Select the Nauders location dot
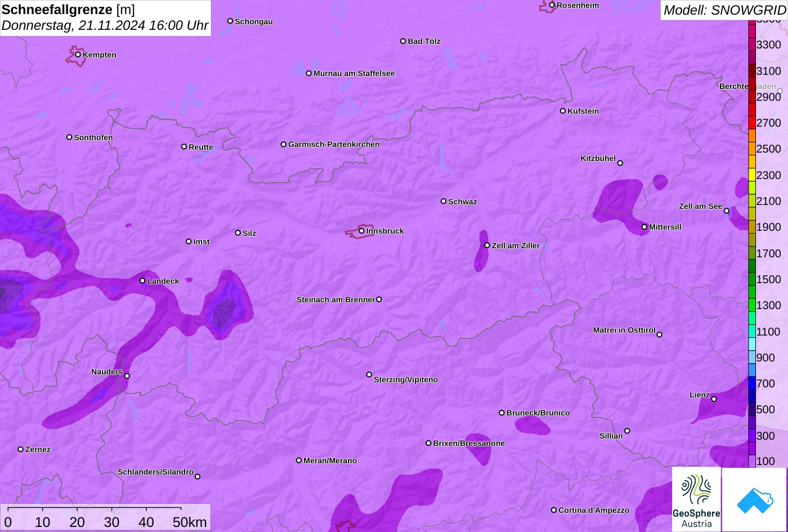 (127, 376)
